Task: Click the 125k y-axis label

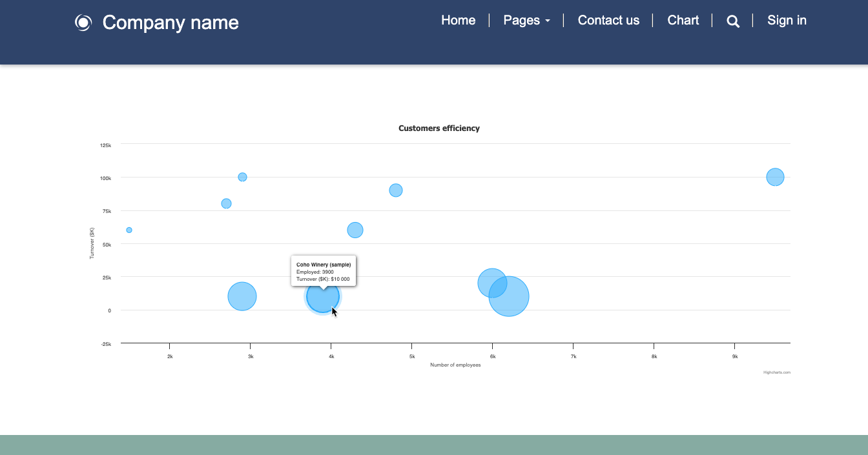Action: click(x=106, y=145)
